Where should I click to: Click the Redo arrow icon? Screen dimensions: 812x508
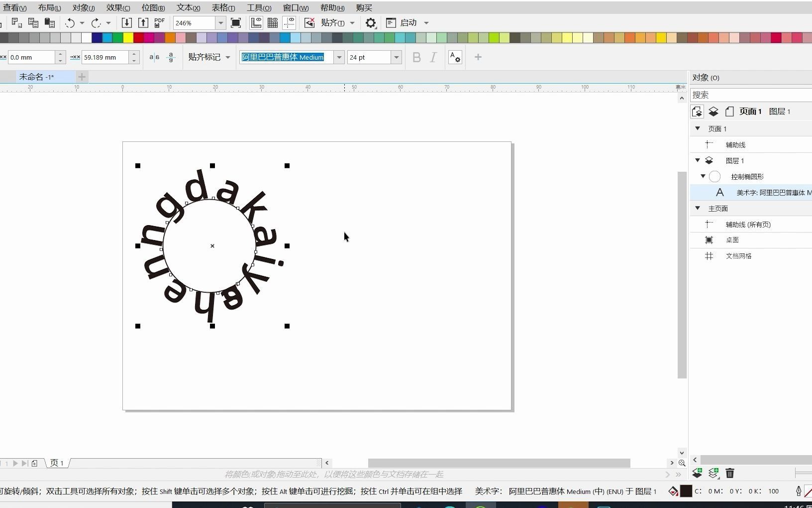pos(96,23)
